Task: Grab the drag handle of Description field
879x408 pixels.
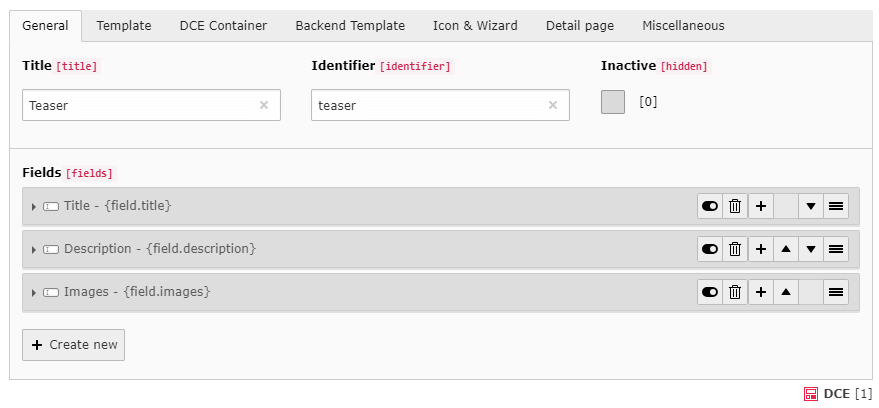Action: pyautogui.click(x=836, y=249)
